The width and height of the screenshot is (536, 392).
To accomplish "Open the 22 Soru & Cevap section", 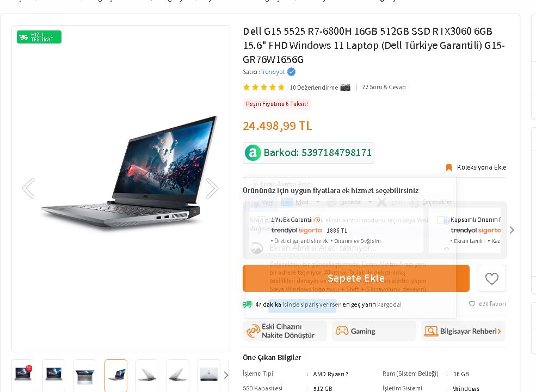I will (384, 87).
